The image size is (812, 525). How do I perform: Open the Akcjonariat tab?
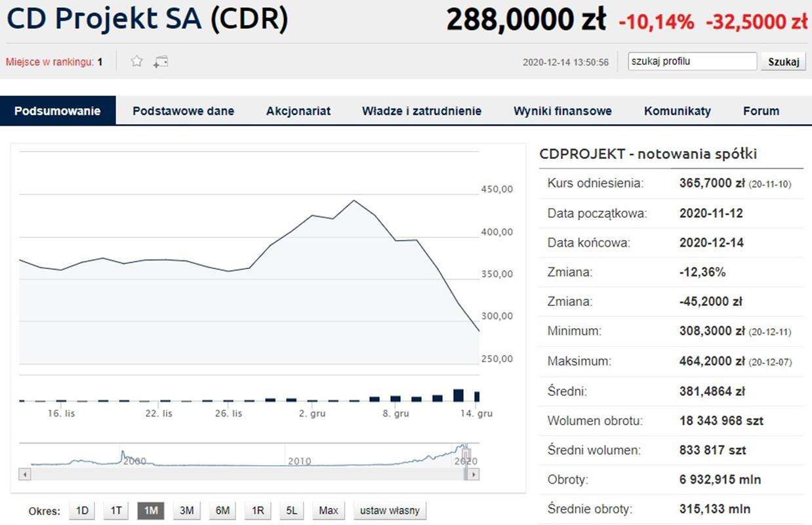coord(298,111)
